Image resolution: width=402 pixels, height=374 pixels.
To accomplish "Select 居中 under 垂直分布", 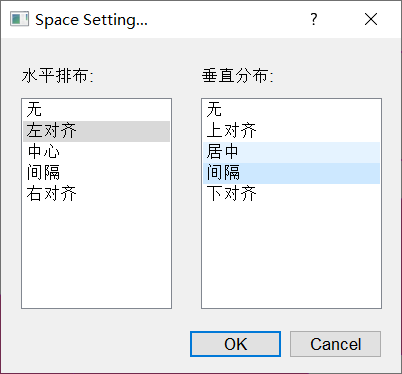I will coord(291,152).
